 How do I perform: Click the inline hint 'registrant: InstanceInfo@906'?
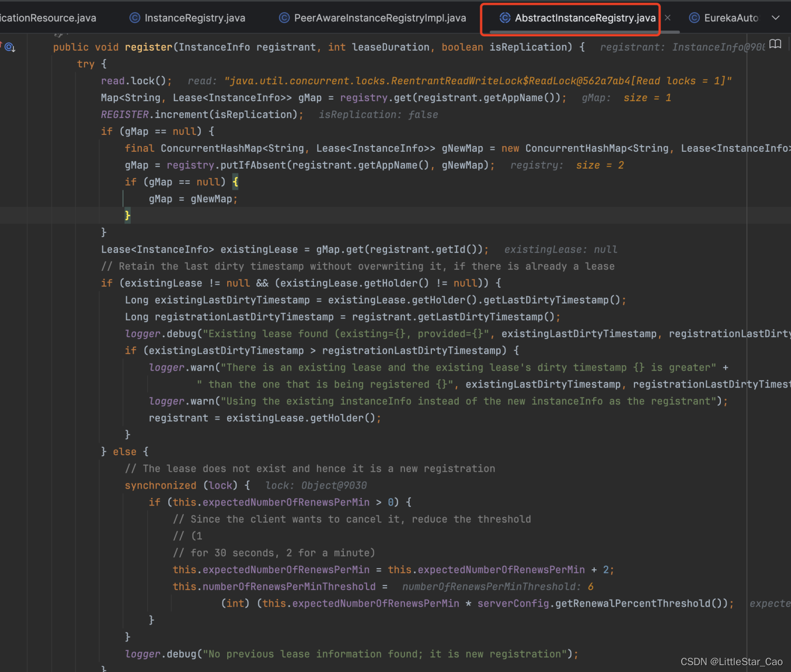click(682, 47)
